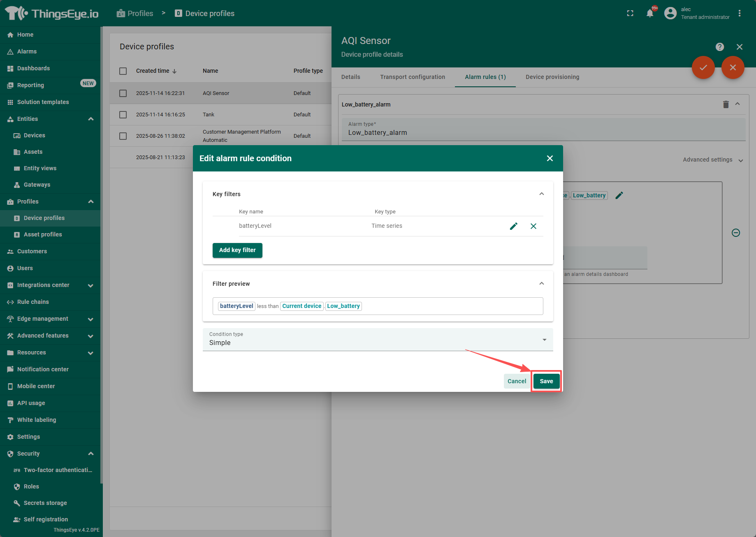Apply changes with orange checkmark button

point(703,67)
